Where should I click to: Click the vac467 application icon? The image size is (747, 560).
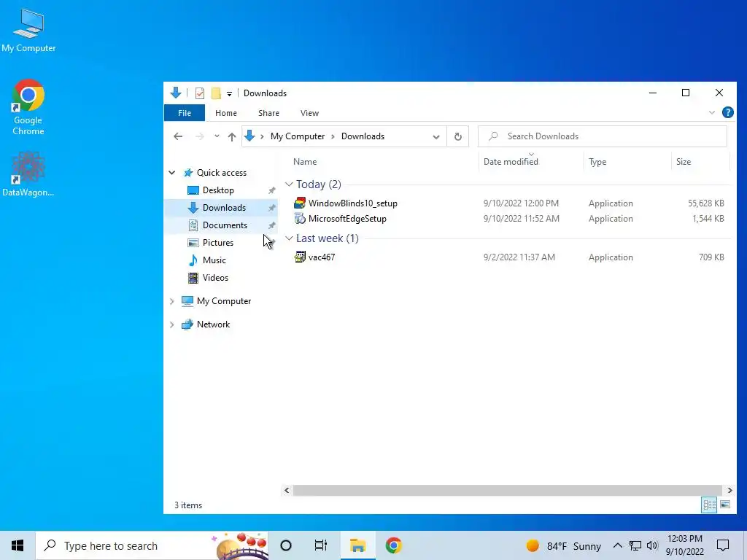(x=300, y=257)
